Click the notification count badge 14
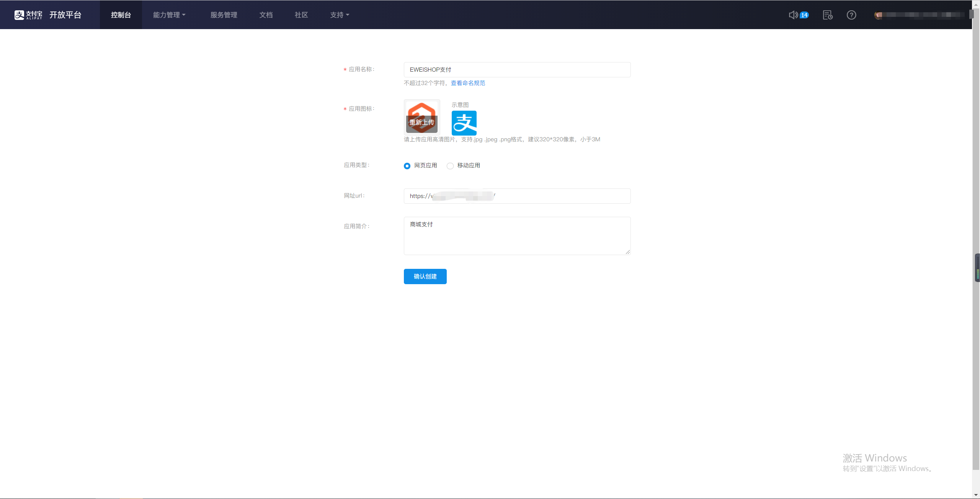The height and width of the screenshot is (499, 980). (x=804, y=15)
